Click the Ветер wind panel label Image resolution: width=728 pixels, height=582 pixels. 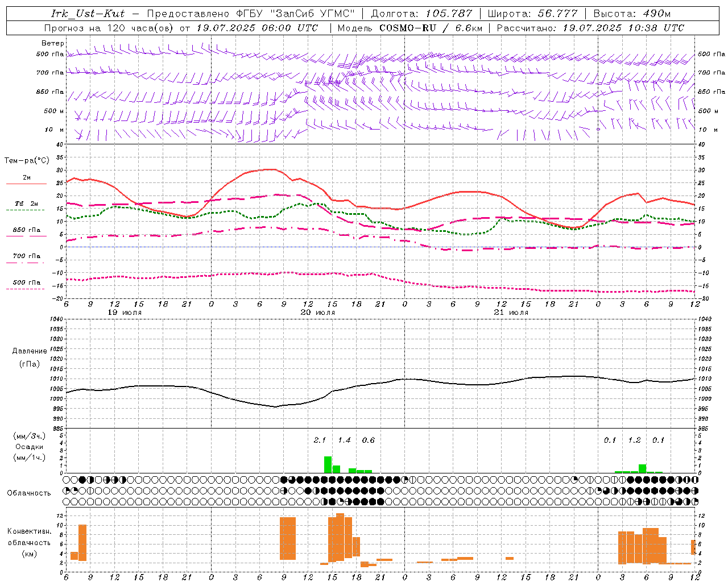pos(53,43)
